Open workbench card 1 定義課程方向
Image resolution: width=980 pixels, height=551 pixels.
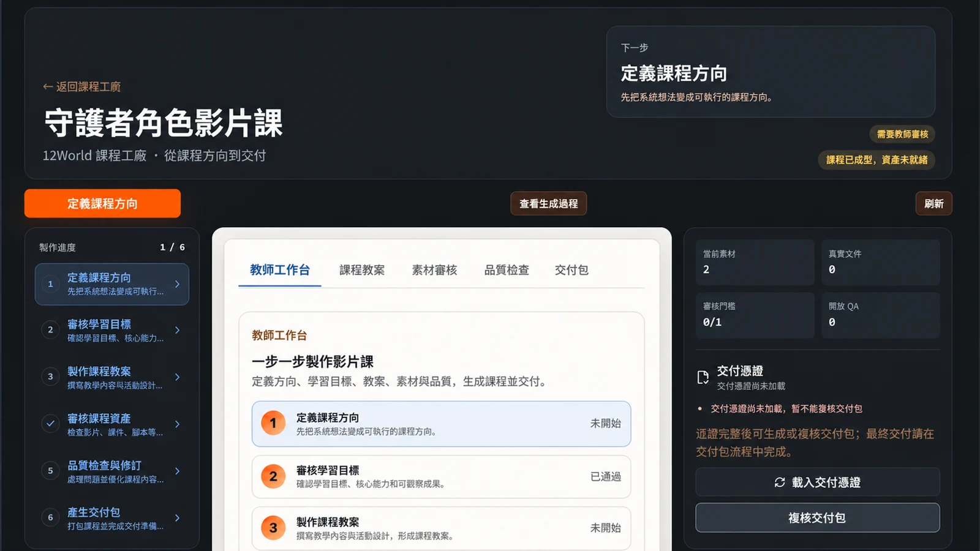[x=441, y=424]
